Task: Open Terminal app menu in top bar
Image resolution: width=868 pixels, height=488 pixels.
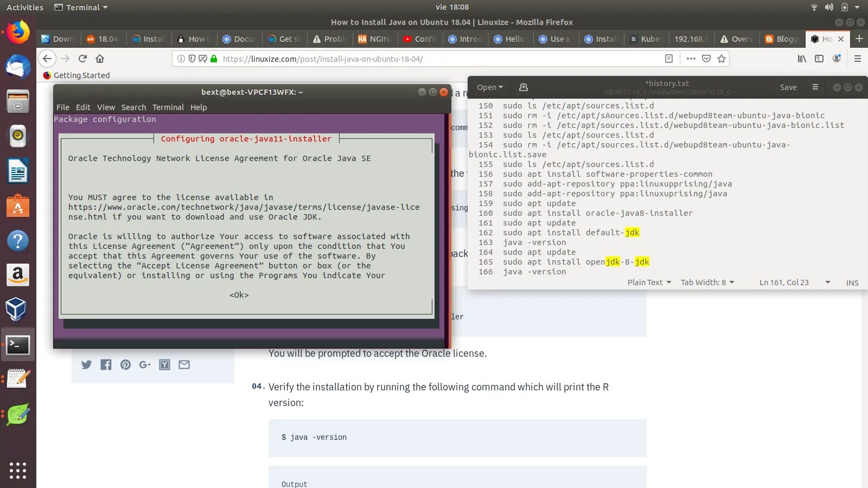Action: click(81, 7)
